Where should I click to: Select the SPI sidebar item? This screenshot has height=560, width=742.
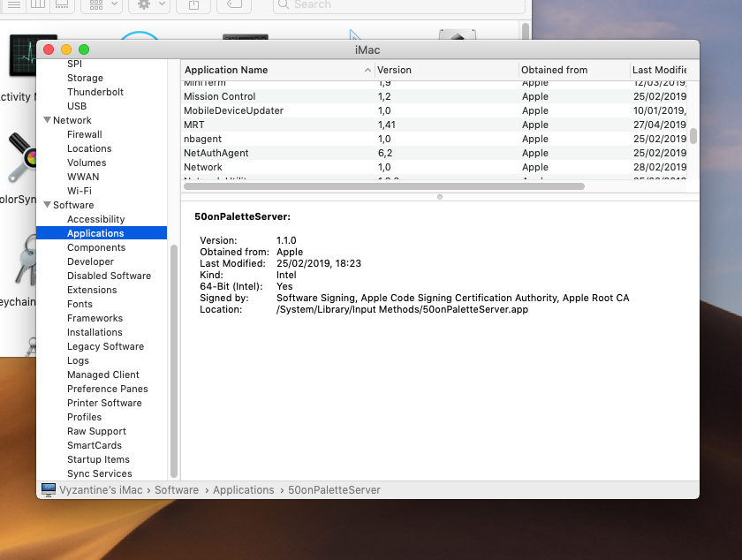(x=74, y=64)
